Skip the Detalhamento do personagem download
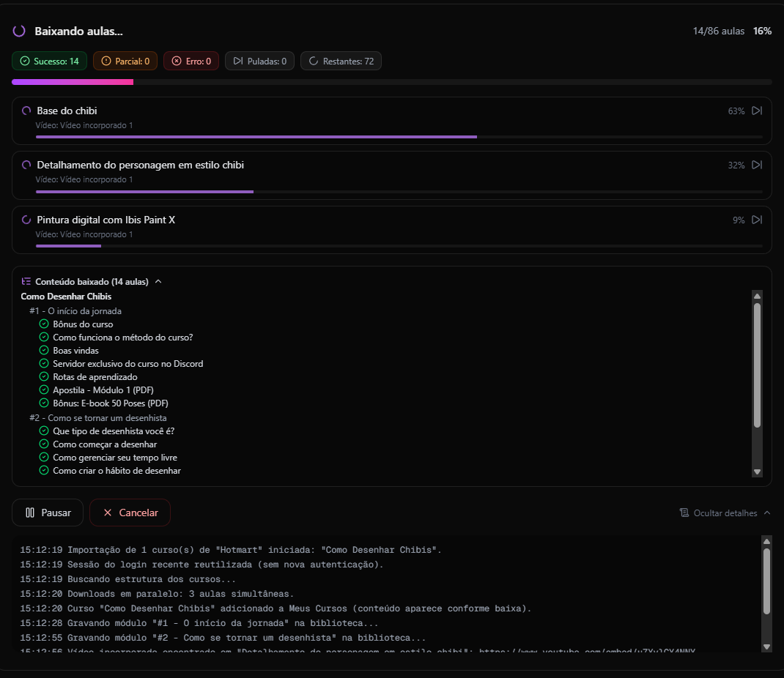Viewport: 784px width, 678px height. coord(757,165)
